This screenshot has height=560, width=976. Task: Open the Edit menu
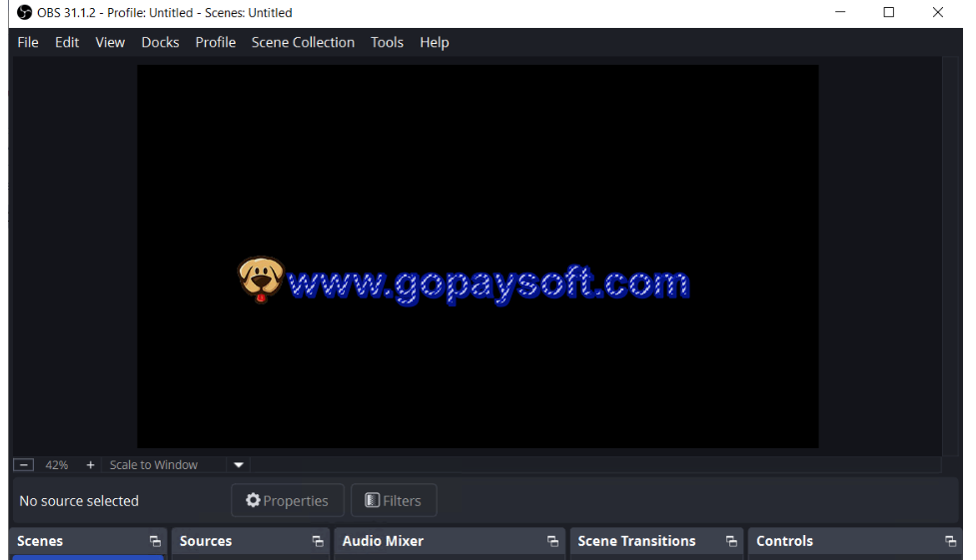pyautogui.click(x=67, y=42)
